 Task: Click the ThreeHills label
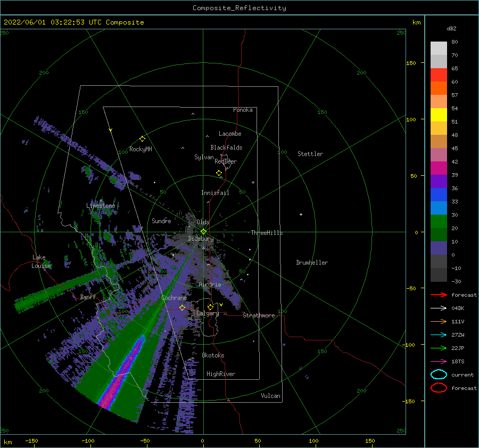(x=267, y=233)
